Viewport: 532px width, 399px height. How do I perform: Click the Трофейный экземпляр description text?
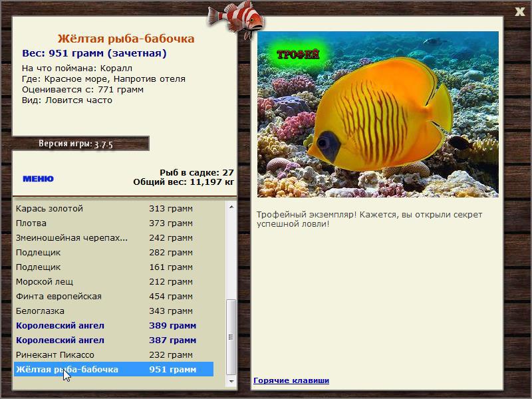[369, 219]
